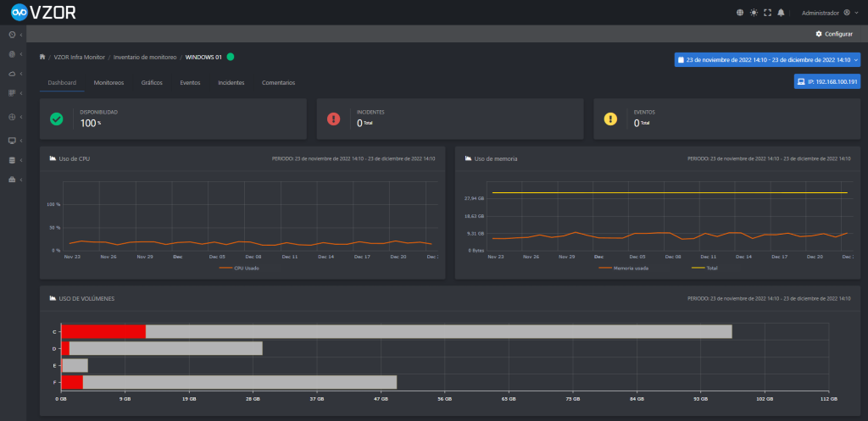Click the Uso de CPU panel title

click(x=75, y=158)
